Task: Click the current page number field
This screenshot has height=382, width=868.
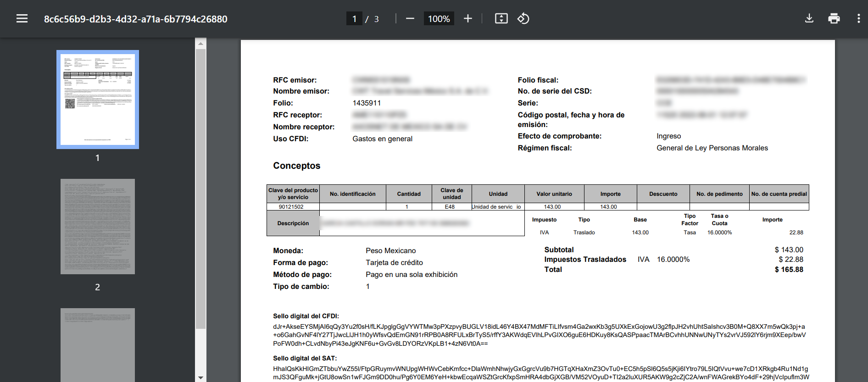Action: pos(354,19)
